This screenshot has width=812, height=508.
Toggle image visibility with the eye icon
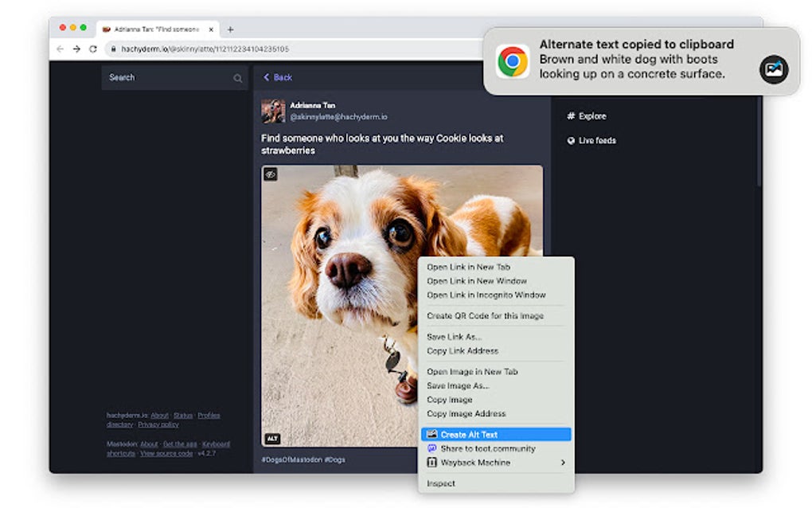click(271, 174)
